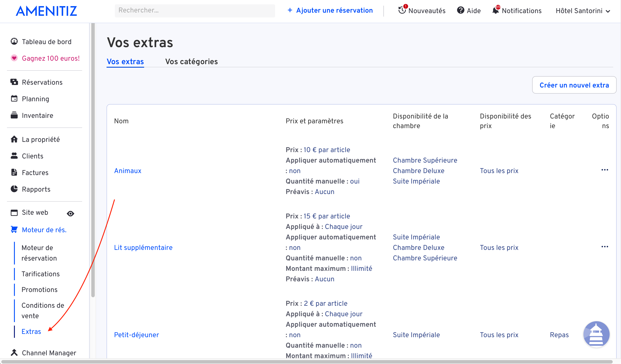This screenshot has width=621, height=364.
Task: Click Ajouter une réservation link
Action: (x=334, y=10)
